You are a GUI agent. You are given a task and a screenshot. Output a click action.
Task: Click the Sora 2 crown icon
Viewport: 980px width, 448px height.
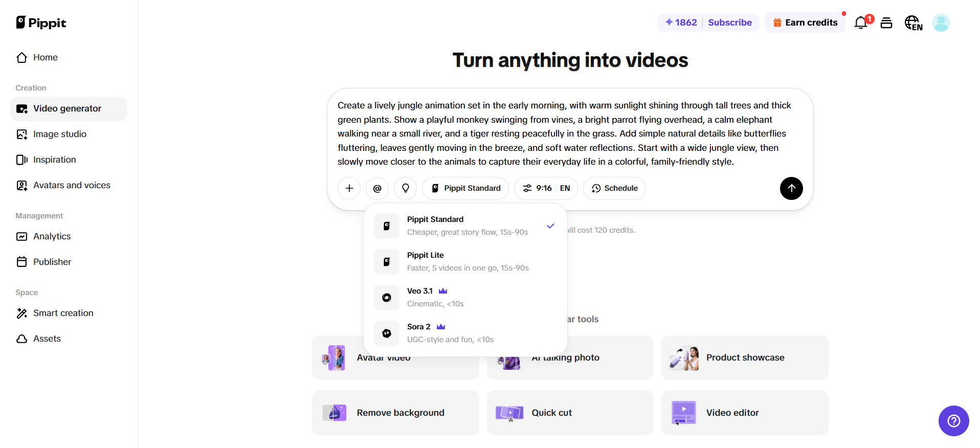point(441,327)
